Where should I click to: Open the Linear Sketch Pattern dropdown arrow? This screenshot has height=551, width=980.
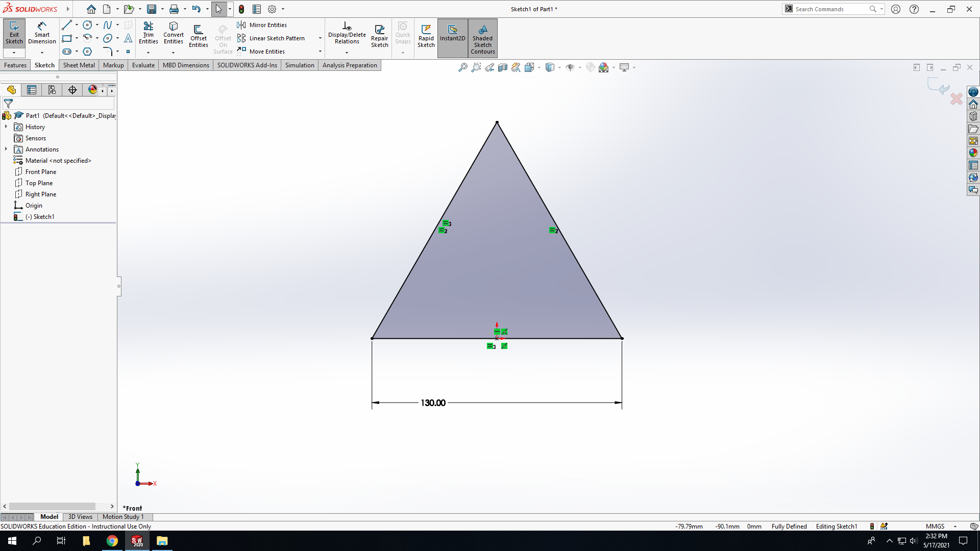tap(320, 38)
